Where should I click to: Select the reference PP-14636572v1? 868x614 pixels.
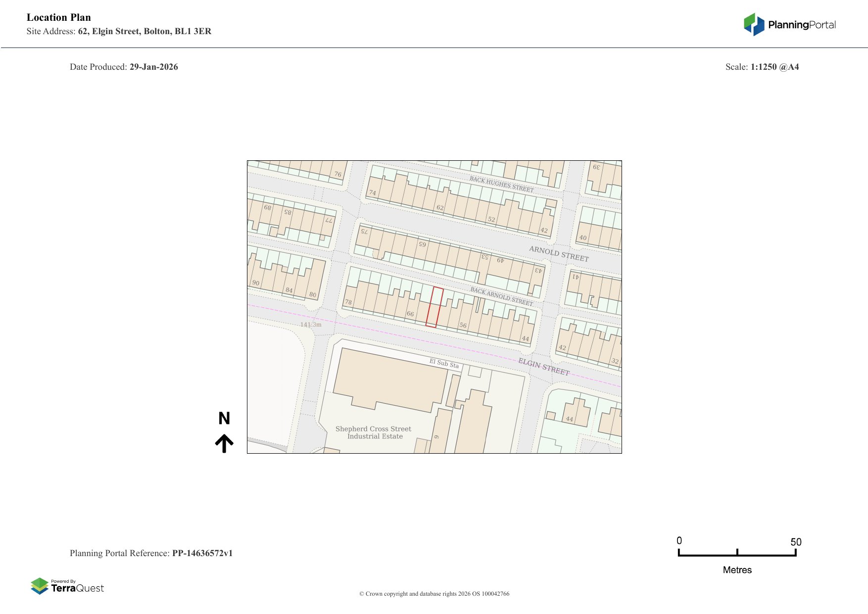coord(202,553)
